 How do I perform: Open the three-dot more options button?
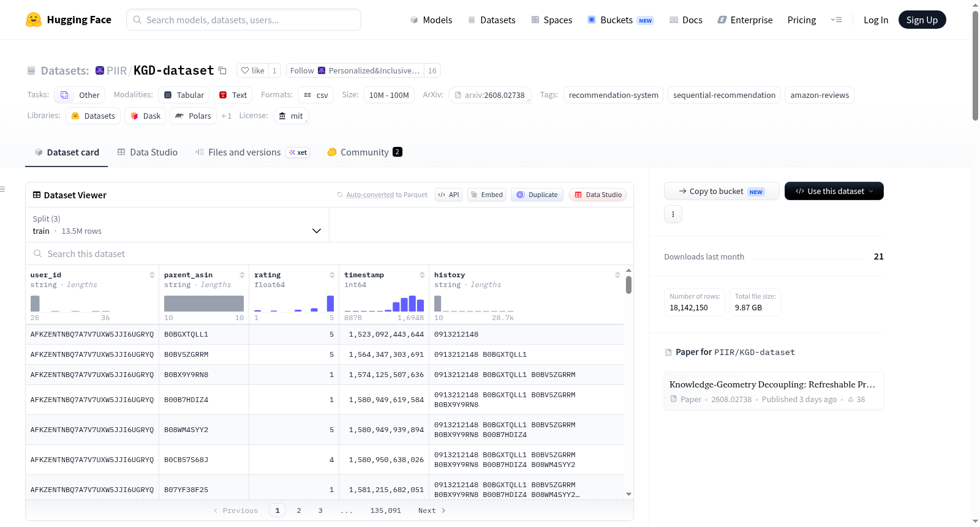[673, 214]
